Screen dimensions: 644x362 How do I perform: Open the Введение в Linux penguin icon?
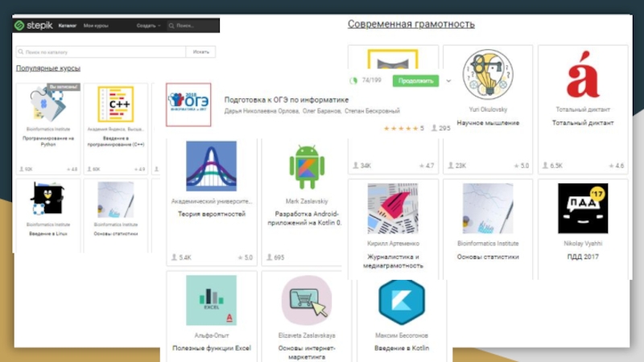(47, 200)
